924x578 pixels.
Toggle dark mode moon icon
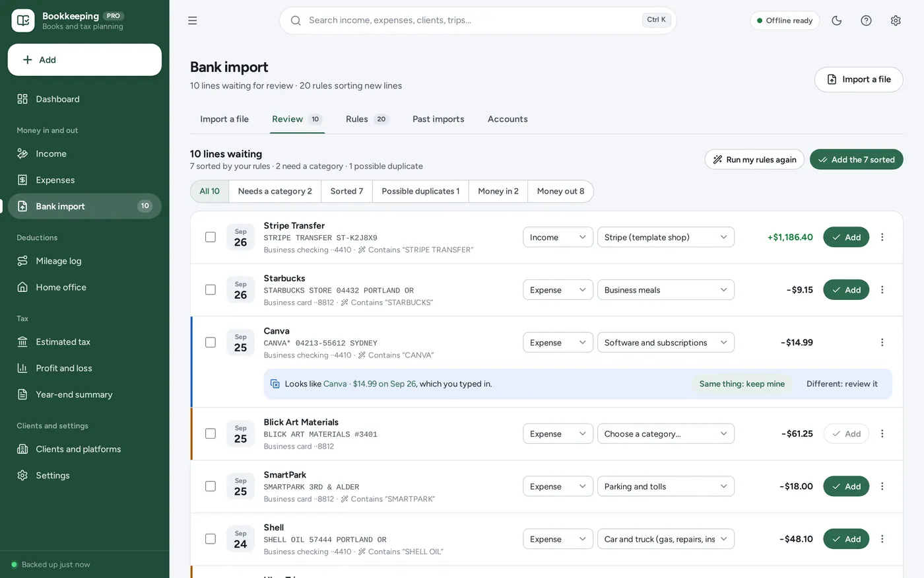click(837, 20)
